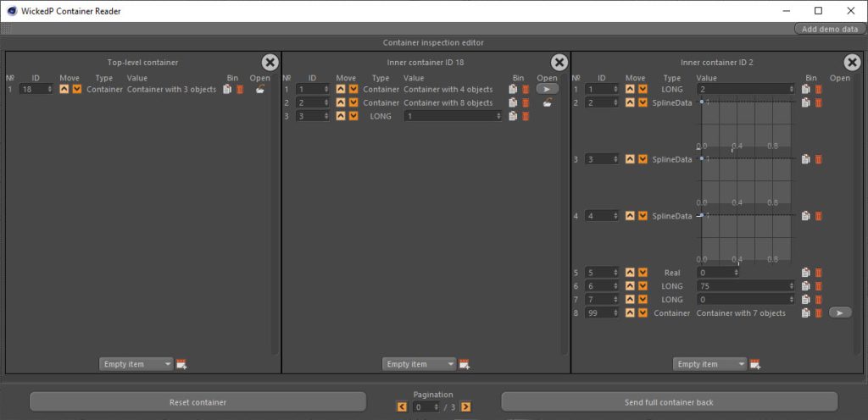Go to next pagination page
The image size is (868, 420).
[465, 407]
